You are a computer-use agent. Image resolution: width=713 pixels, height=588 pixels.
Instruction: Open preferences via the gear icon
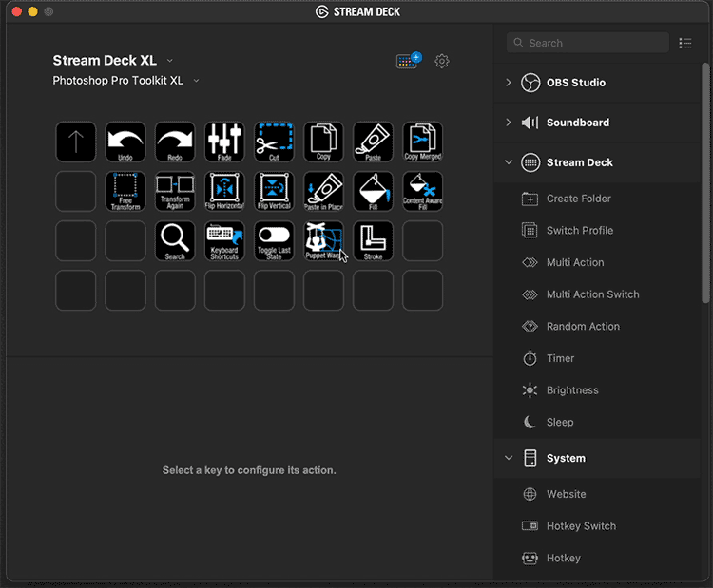click(x=441, y=61)
